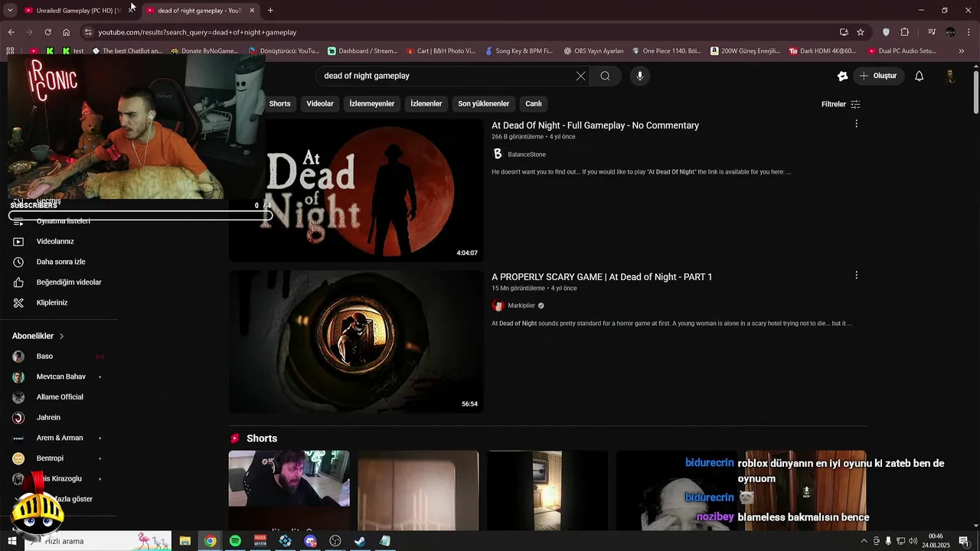Select the İzlenmeyenler filter chip
Screen dimensions: 980x551
click(x=372, y=103)
